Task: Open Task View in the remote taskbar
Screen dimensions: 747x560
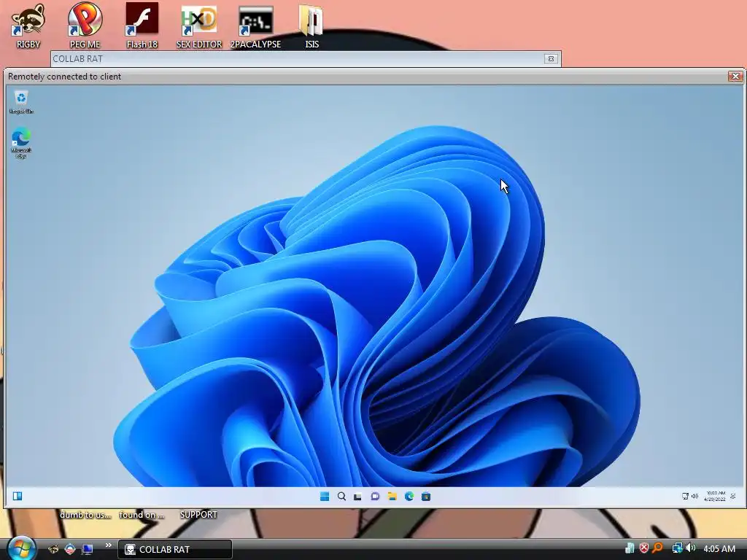Action: point(357,497)
